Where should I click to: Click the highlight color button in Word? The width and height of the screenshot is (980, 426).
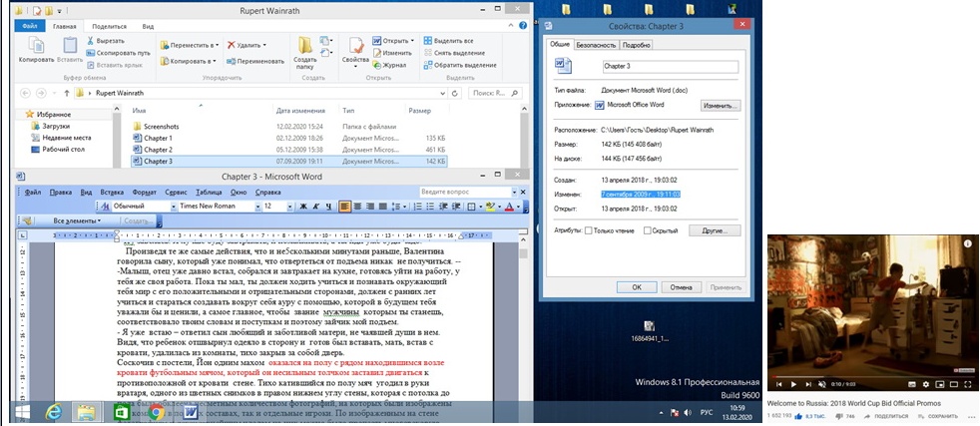491,207
